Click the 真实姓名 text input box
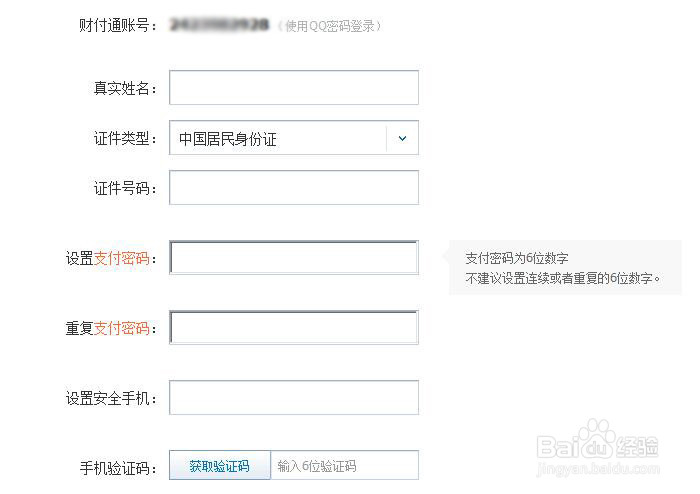Image resolution: width=700 pixels, height=494 pixels. click(x=293, y=88)
